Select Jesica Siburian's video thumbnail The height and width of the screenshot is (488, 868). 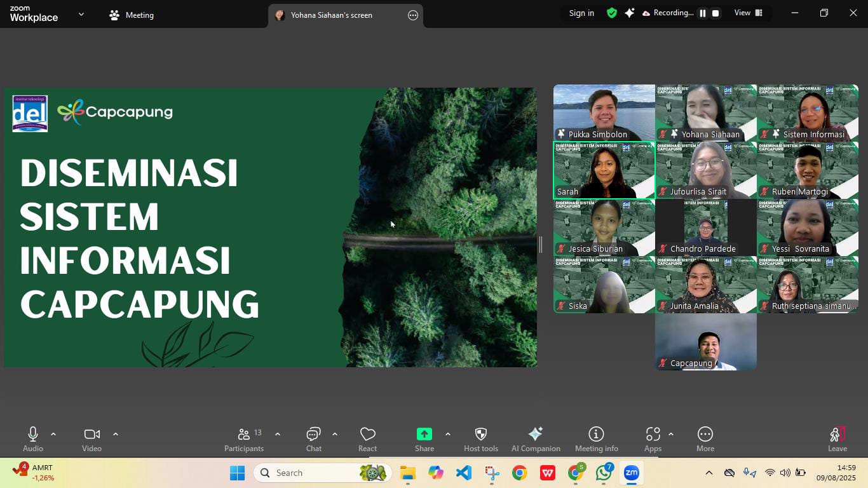pyautogui.click(x=604, y=227)
